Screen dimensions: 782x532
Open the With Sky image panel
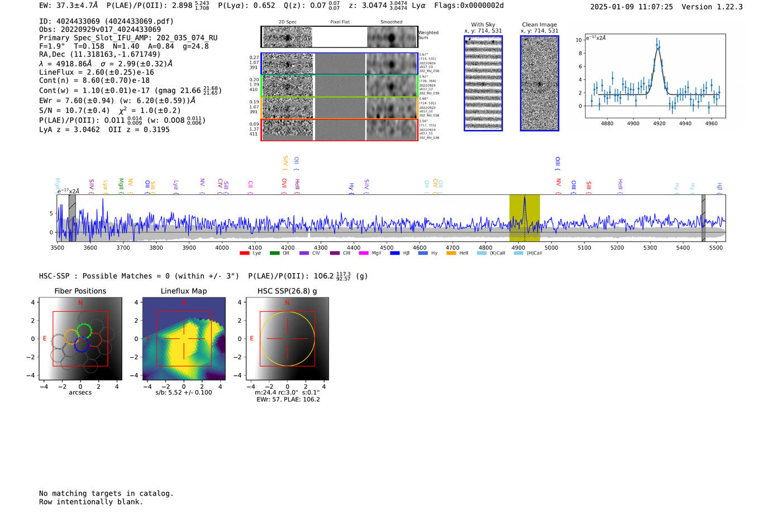click(x=483, y=83)
